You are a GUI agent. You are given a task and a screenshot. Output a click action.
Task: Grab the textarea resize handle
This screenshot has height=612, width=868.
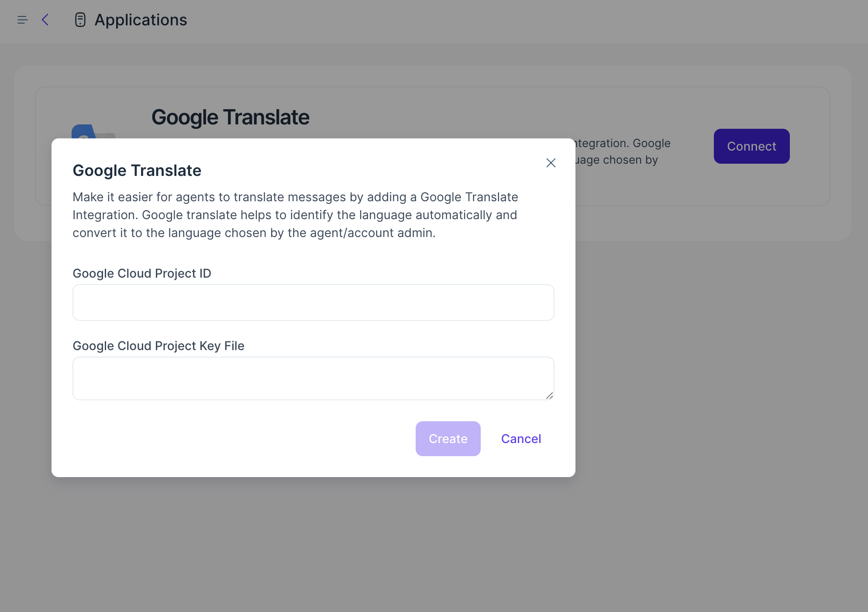pos(549,395)
